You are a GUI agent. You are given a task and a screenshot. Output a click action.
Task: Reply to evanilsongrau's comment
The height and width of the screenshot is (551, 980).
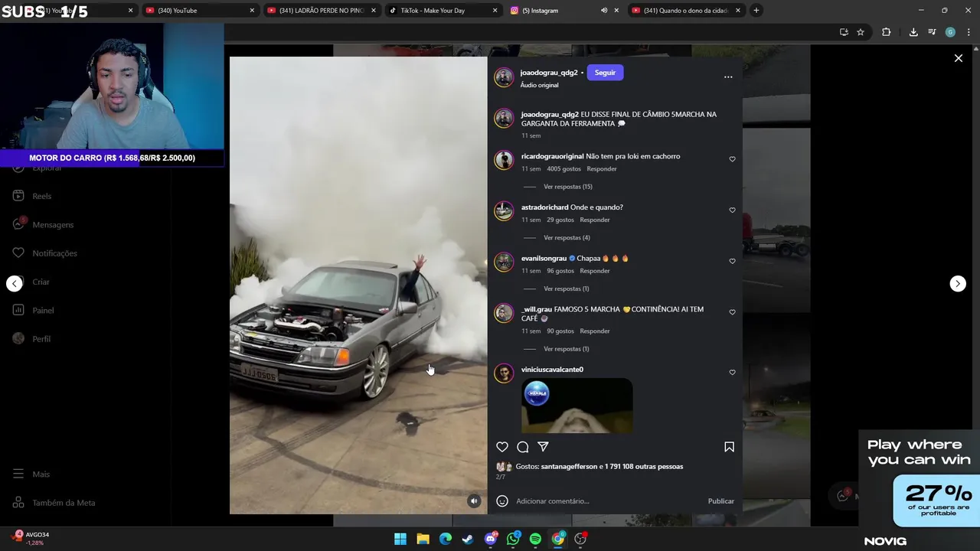tap(595, 271)
